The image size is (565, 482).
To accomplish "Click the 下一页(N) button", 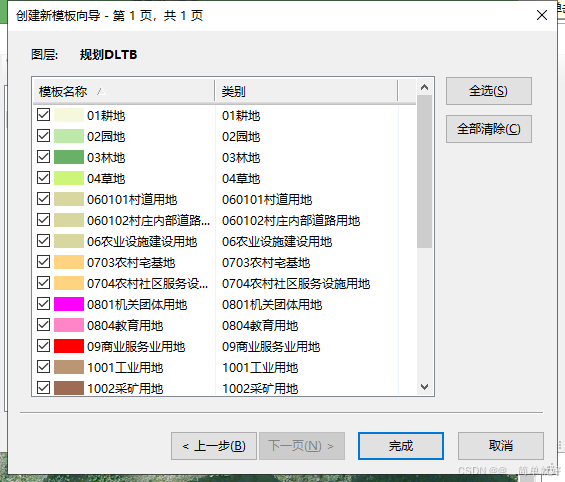I will (302, 446).
